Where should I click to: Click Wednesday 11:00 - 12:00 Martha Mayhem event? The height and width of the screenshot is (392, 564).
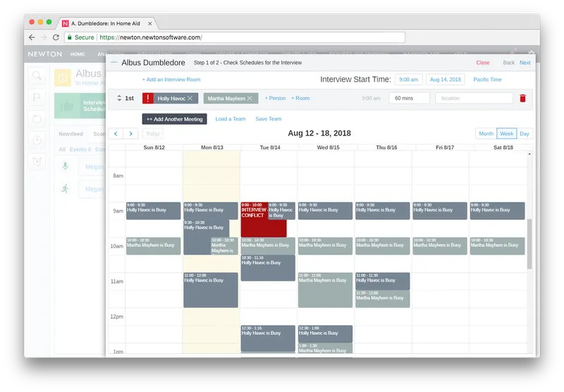click(325, 290)
